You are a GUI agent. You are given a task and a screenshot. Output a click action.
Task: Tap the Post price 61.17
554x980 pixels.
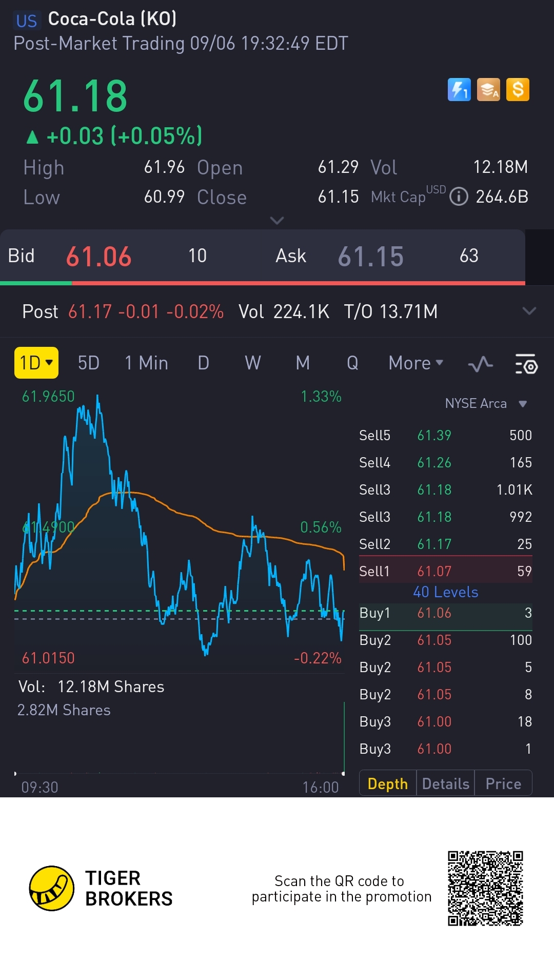pos(90,311)
